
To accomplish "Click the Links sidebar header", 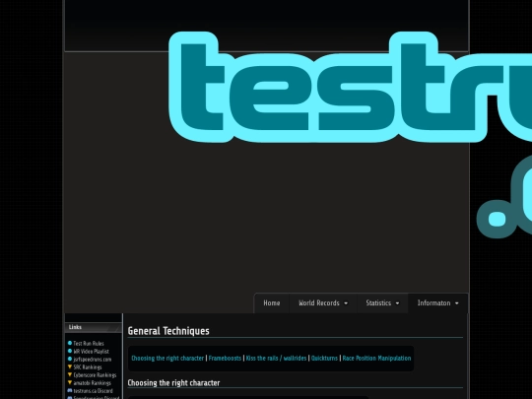I will point(94,327).
